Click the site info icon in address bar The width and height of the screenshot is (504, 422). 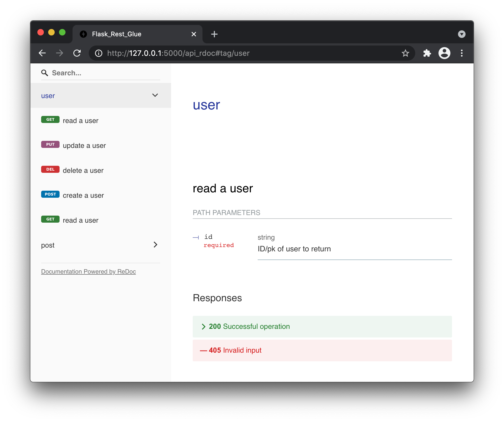pos(98,53)
